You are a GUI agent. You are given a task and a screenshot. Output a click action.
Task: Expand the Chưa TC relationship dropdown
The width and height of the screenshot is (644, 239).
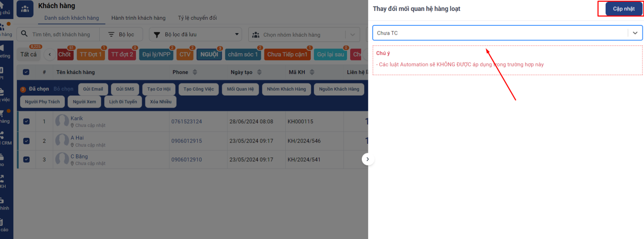point(635,33)
